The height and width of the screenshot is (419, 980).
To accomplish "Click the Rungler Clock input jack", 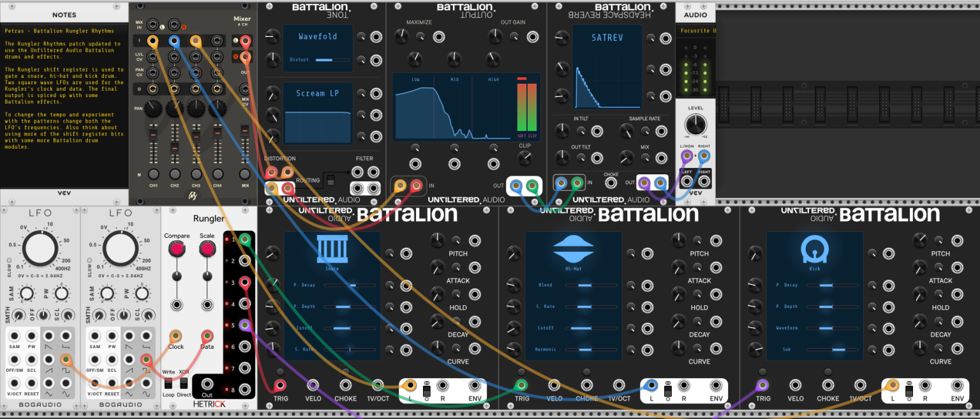I will pyautogui.click(x=176, y=336).
